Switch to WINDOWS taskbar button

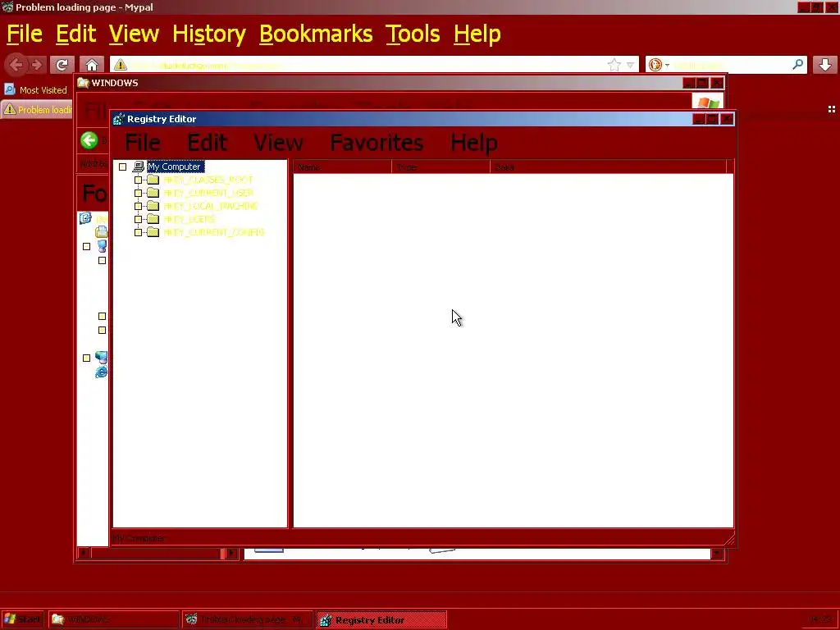point(113,620)
